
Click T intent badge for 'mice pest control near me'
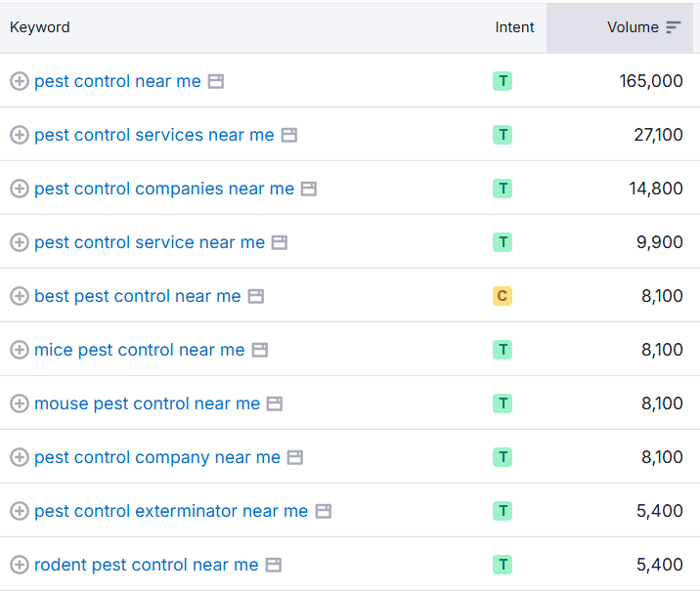503,350
